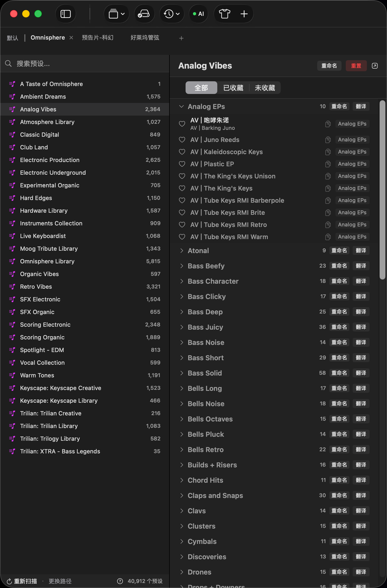Expand the Claps and Snaps group
This screenshot has width=387, height=588.
[181, 496]
